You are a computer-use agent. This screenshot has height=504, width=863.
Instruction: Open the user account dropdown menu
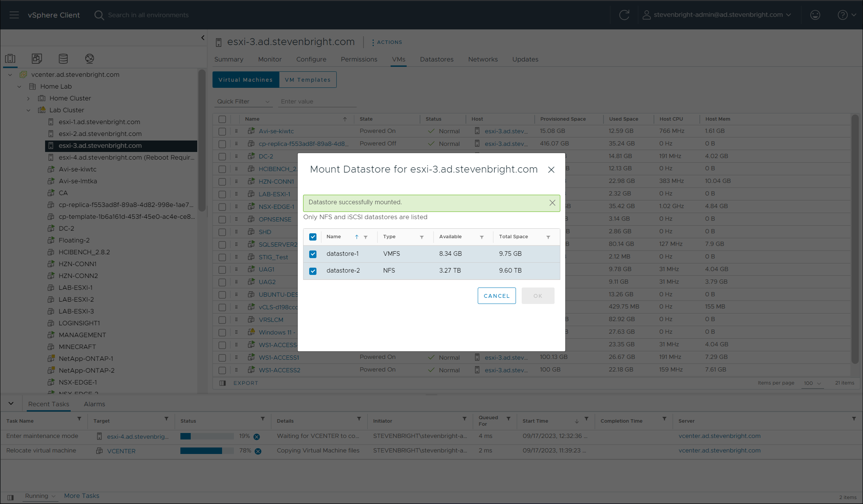[717, 15]
